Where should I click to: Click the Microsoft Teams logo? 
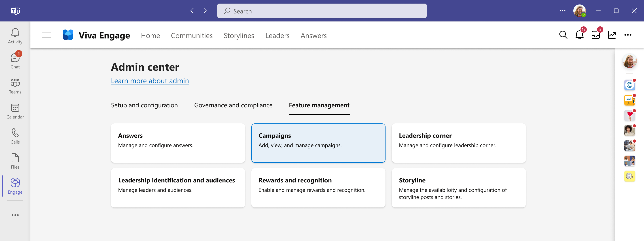pos(15,11)
